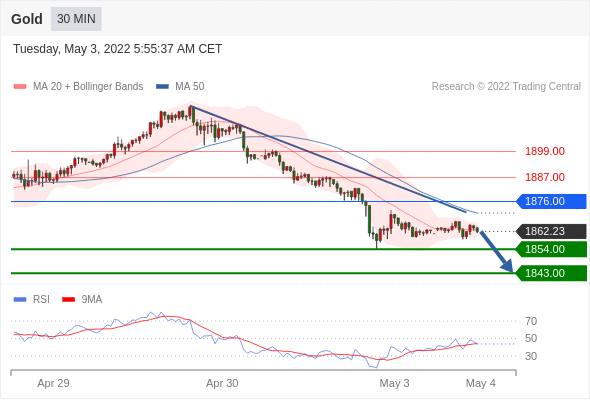Click the 30 MIN timeframe button

pos(76,19)
